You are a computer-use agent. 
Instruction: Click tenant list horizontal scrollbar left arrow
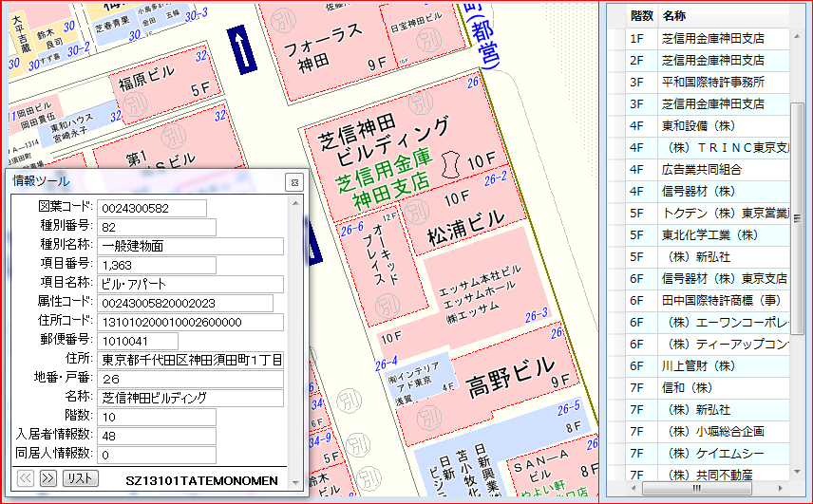tap(633, 488)
